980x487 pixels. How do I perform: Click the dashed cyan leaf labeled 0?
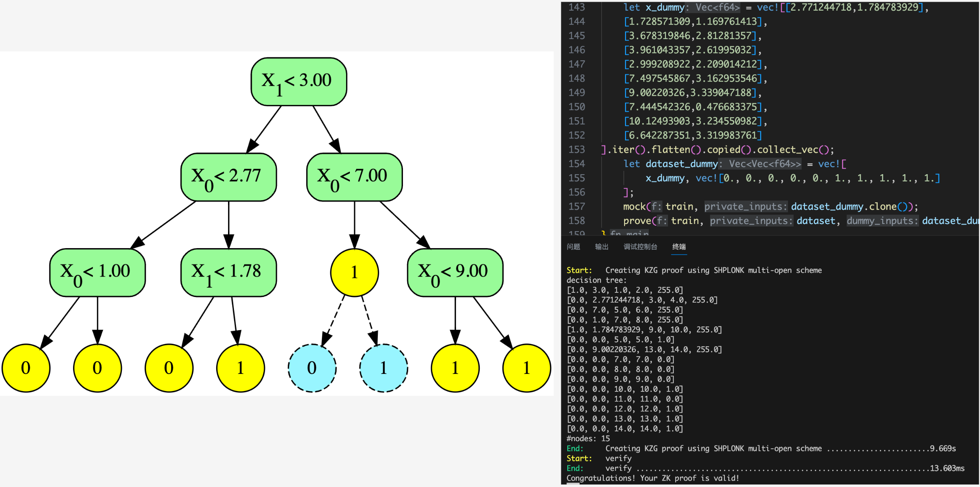312,368
